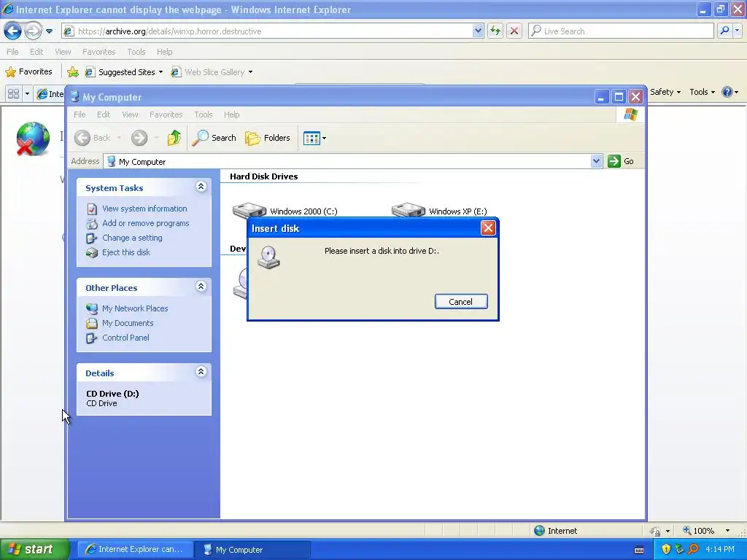Open the search provider dropdown arrow
The width and height of the screenshot is (747, 560).
tap(737, 31)
